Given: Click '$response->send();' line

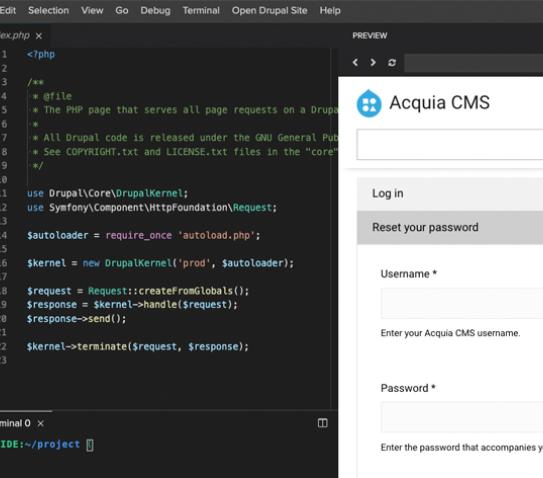Looking at the screenshot, I should pos(77,319).
